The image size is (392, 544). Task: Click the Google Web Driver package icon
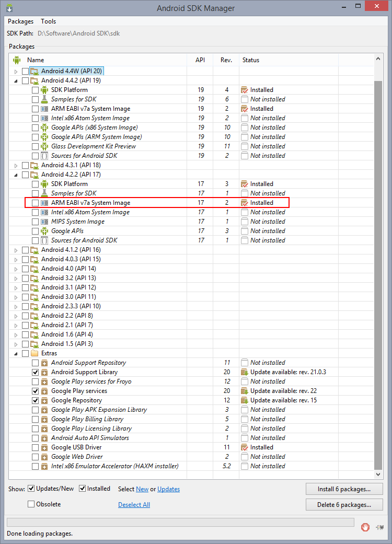pos(44,457)
